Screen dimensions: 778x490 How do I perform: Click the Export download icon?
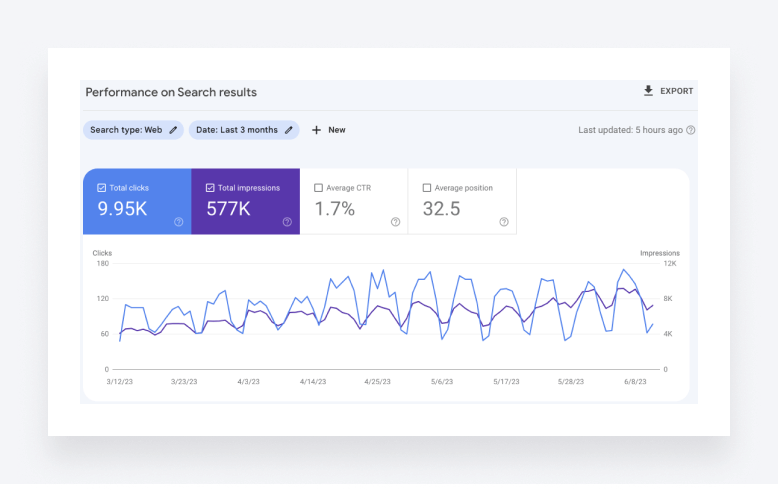pyautogui.click(x=648, y=91)
